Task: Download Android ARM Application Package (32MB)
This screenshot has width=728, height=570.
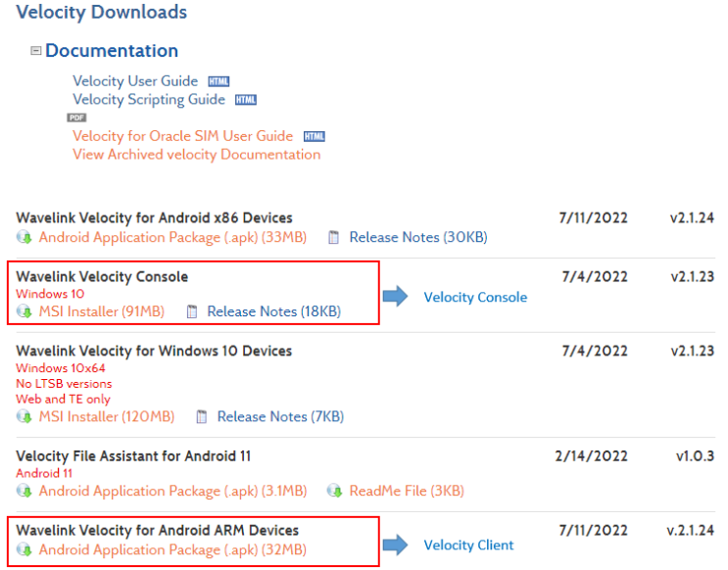Action: pos(172,550)
